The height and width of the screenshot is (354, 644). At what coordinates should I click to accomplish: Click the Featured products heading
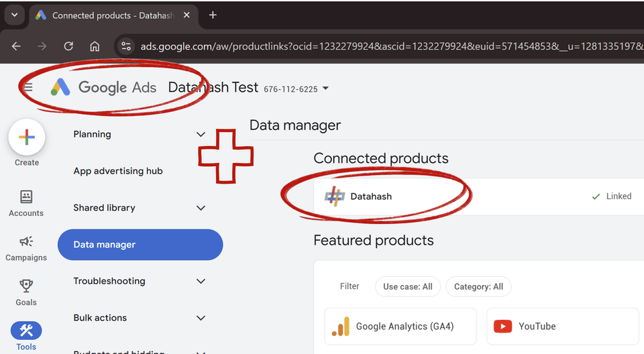coord(374,240)
